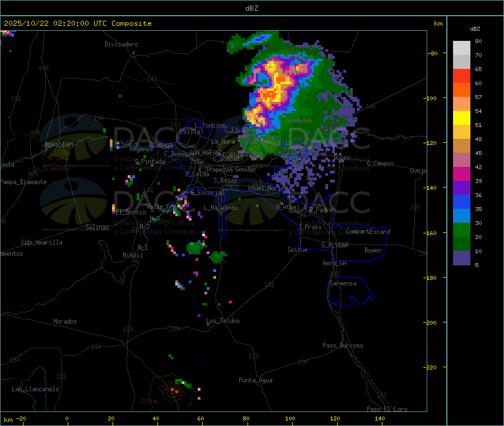The image size is (504, 426).
Task: Click the Divisadero map label
Action: click(x=121, y=44)
